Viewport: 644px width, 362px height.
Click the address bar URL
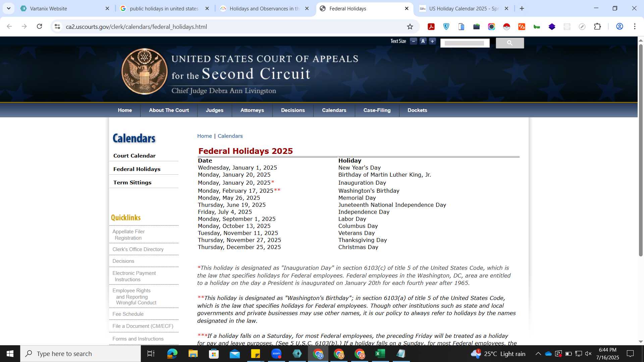tap(136, 26)
